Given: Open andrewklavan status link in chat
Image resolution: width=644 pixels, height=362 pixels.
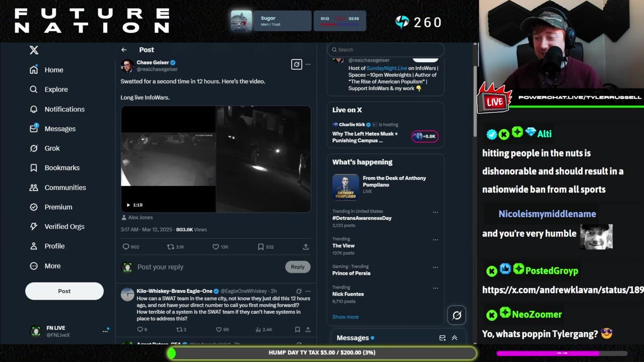Looking at the screenshot, I should pyautogui.click(x=563, y=290).
